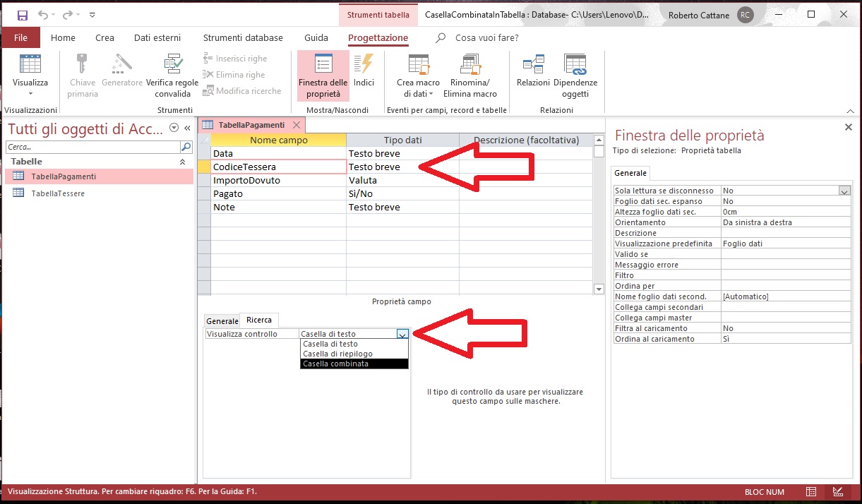This screenshot has width=862, height=504.
Task: Choose Casella di riepilogo option
Action: click(354, 354)
